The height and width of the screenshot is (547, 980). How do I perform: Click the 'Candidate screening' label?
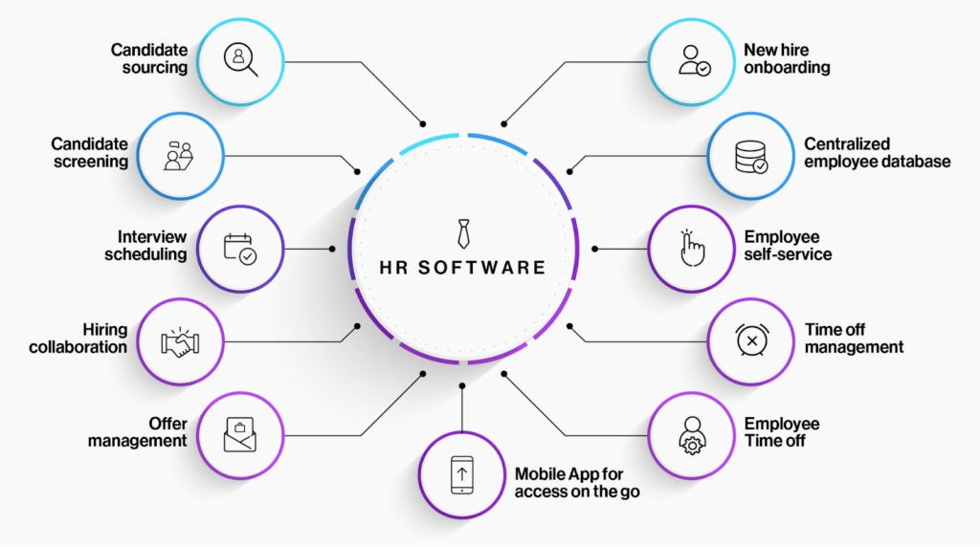tap(89, 153)
